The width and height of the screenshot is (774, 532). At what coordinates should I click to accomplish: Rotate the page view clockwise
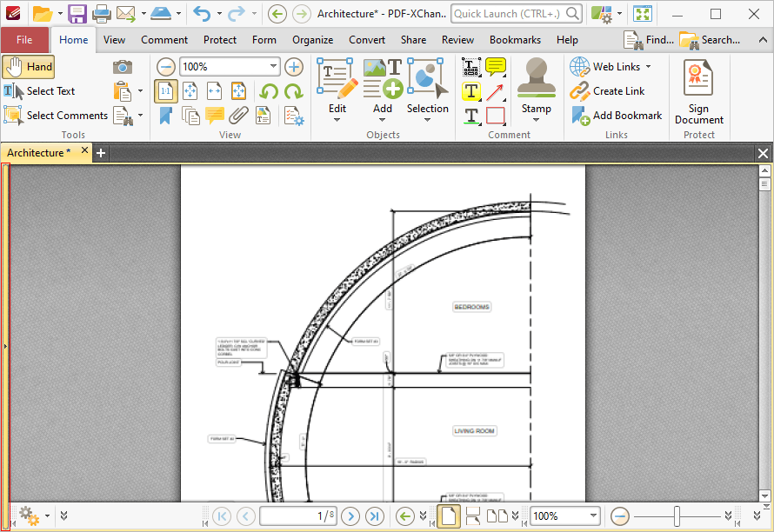tap(294, 91)
